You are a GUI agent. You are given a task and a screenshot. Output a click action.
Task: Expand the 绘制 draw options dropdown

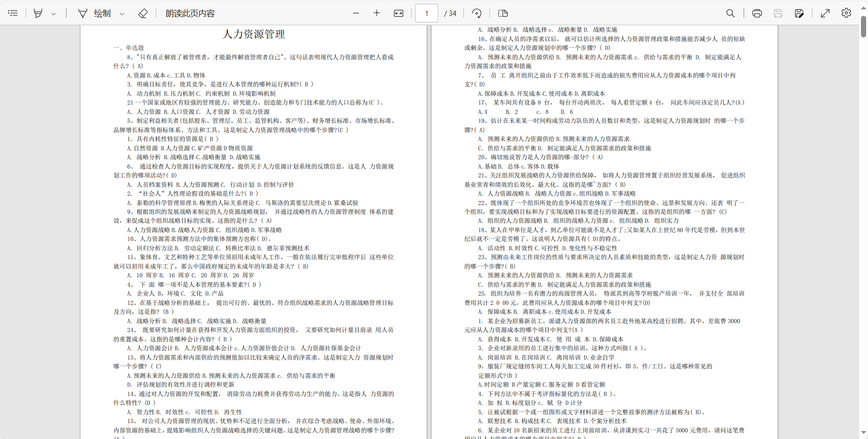coord(122,14)
